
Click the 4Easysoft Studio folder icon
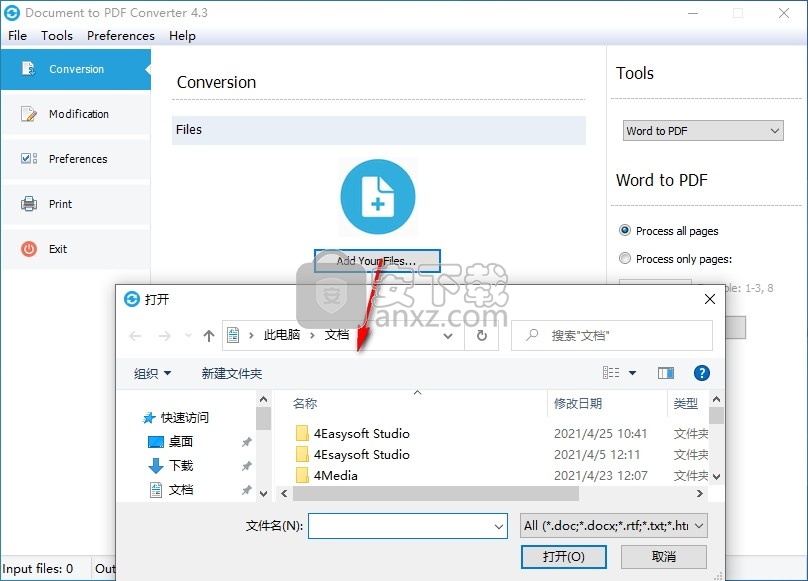(x=302, y=433)
